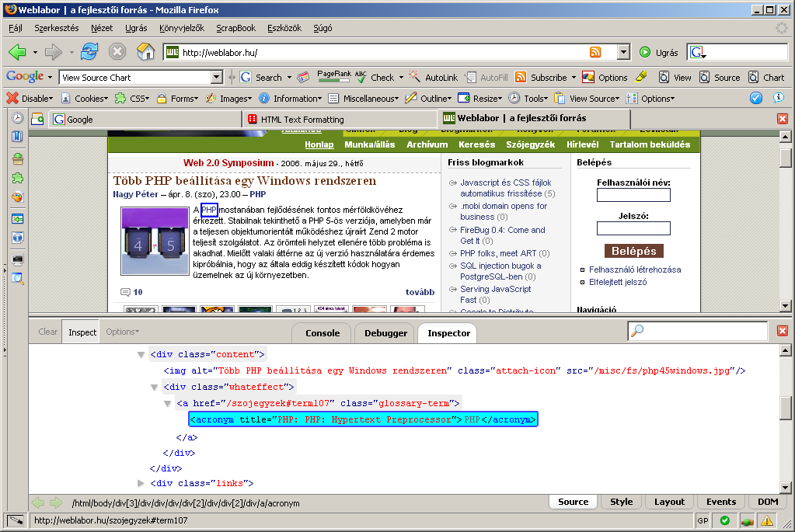Open the Eszközök menu

tap(284, 28)
